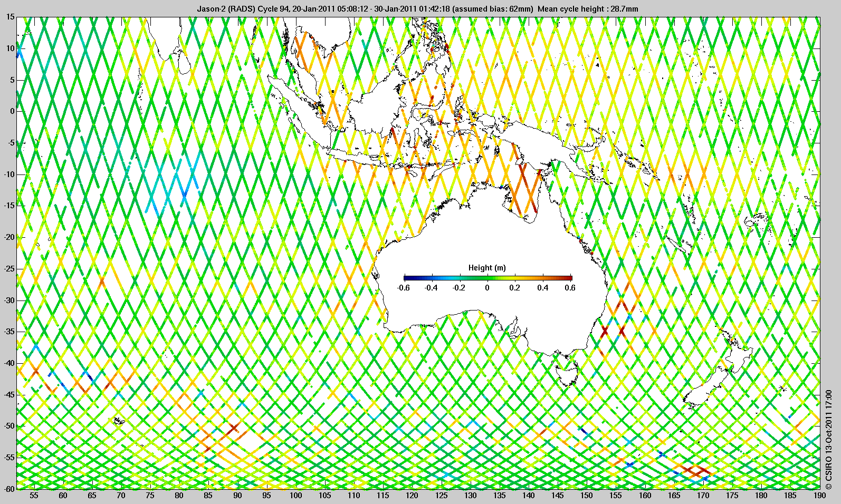Click latitude axis label -25
The image size is (841, 504).
tap(9, 269)
